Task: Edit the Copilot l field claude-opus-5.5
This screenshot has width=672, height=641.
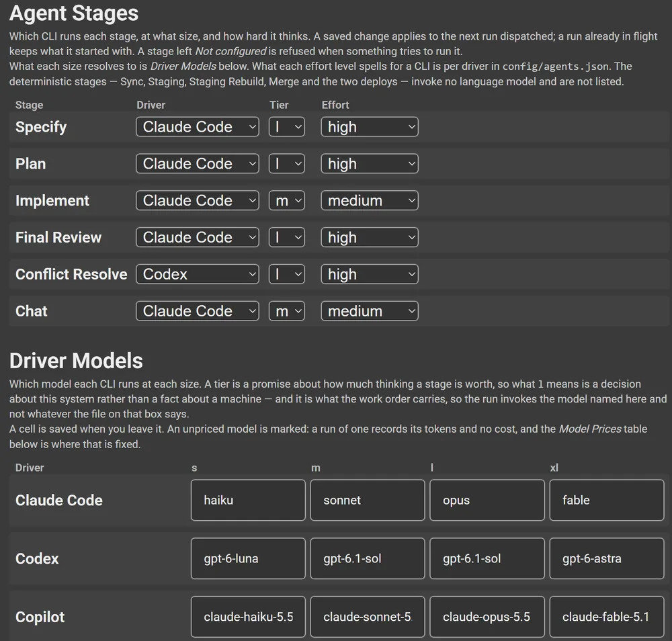Action: pyautogui.click(x=487, y=617)
